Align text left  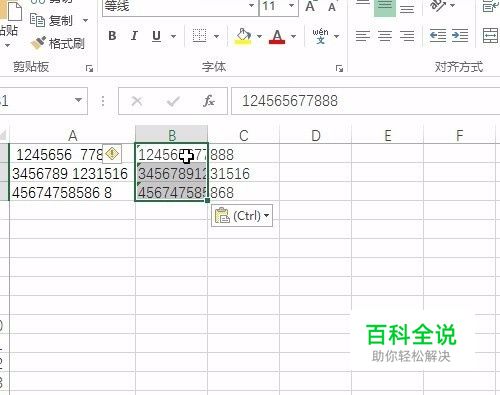tap(363, 36)
